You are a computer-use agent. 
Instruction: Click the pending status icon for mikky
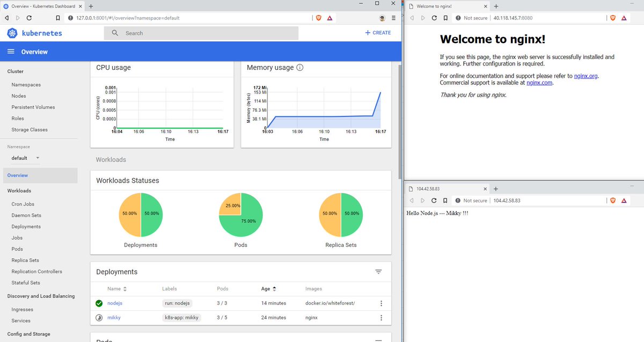click(99, 317)
